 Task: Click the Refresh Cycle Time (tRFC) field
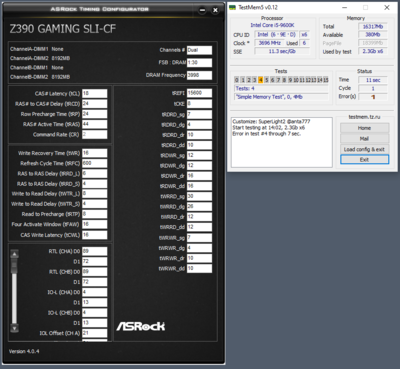(x=95, y=163)
